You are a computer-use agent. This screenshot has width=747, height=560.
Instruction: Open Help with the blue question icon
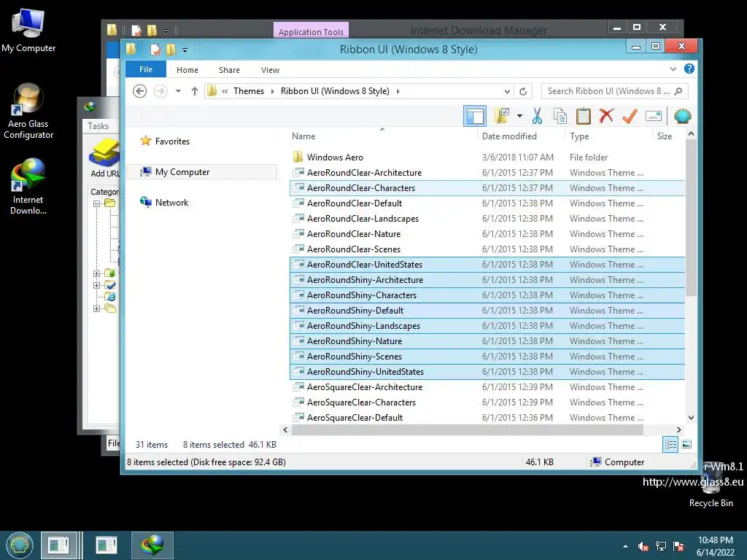click(689, 69)
